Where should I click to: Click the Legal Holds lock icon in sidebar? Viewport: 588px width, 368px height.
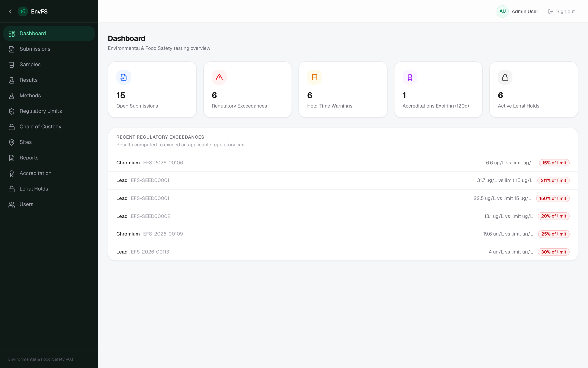coord(11,189)
